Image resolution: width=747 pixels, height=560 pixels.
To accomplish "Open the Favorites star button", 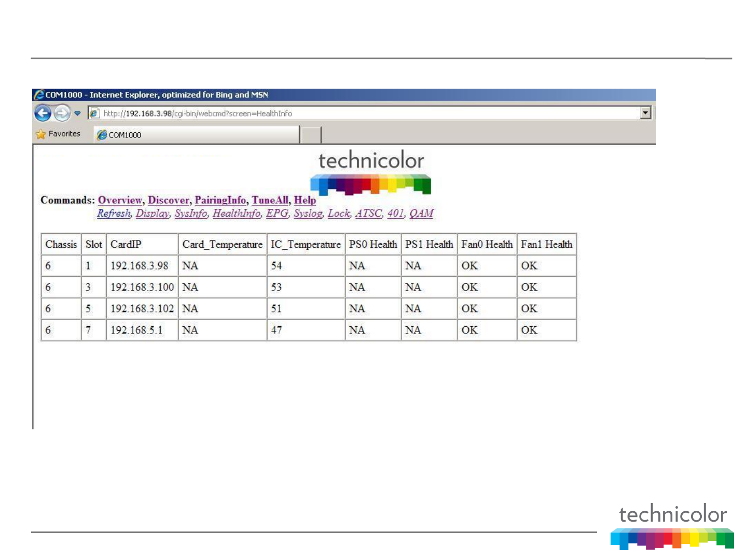I will [58, 134].
